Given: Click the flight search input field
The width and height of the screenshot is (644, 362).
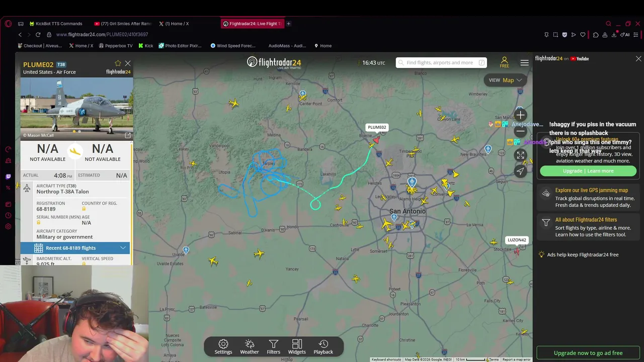Looking at the screenshot, I should coord(441,63).
